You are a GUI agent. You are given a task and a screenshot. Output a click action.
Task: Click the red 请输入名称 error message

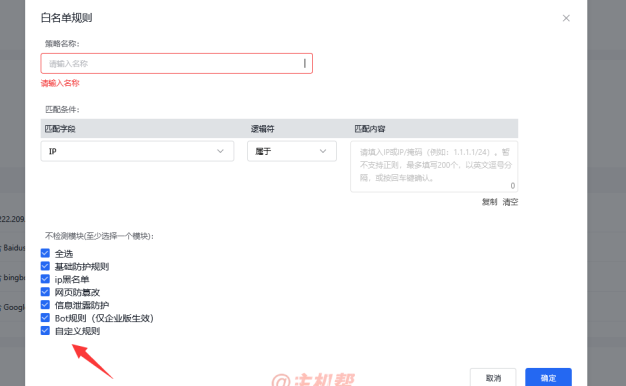click(60, 83)
